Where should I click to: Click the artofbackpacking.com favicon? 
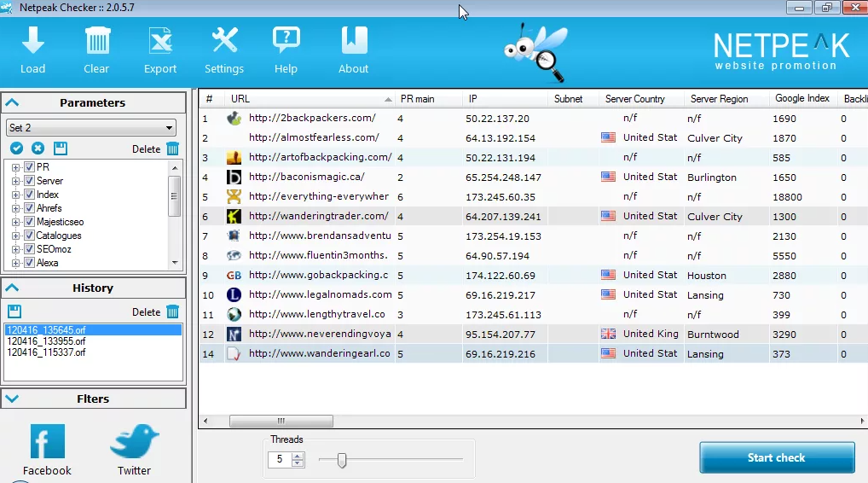point(234,157)
